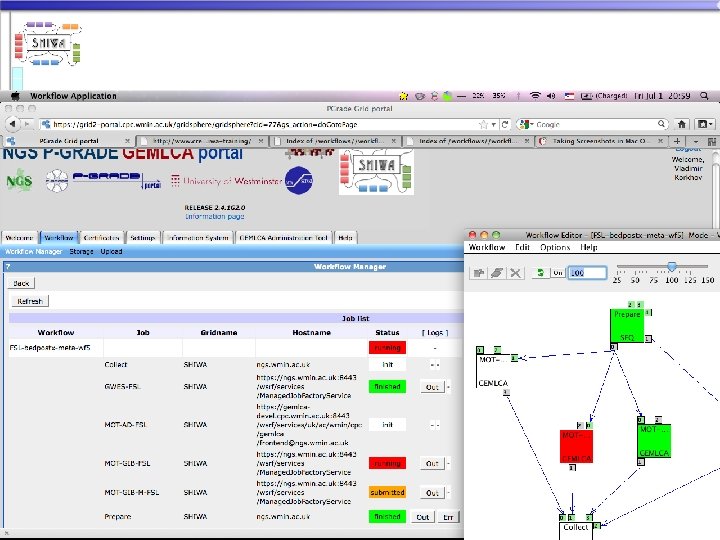The height and width of the screenshot is (540, 720).
Task: Open the Apple menu
Action: pyautogui.click(x=15, y=96)
